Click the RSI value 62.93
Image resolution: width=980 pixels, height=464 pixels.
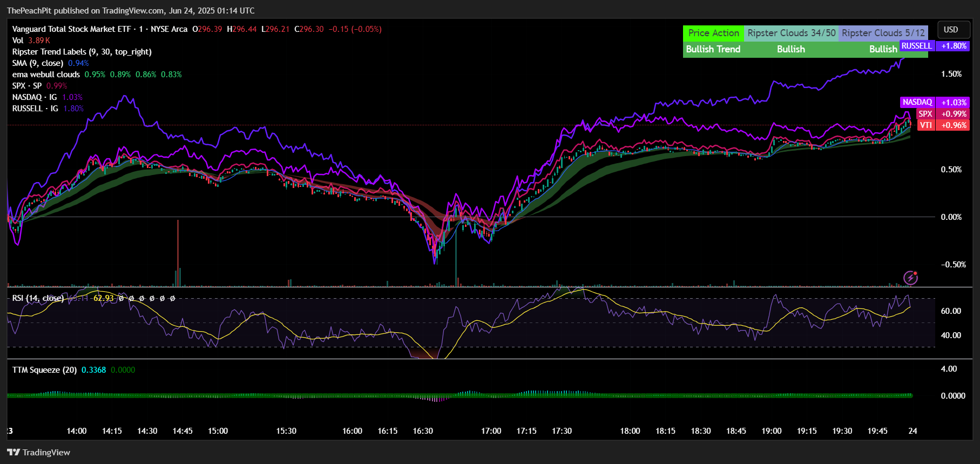[104, 298]
